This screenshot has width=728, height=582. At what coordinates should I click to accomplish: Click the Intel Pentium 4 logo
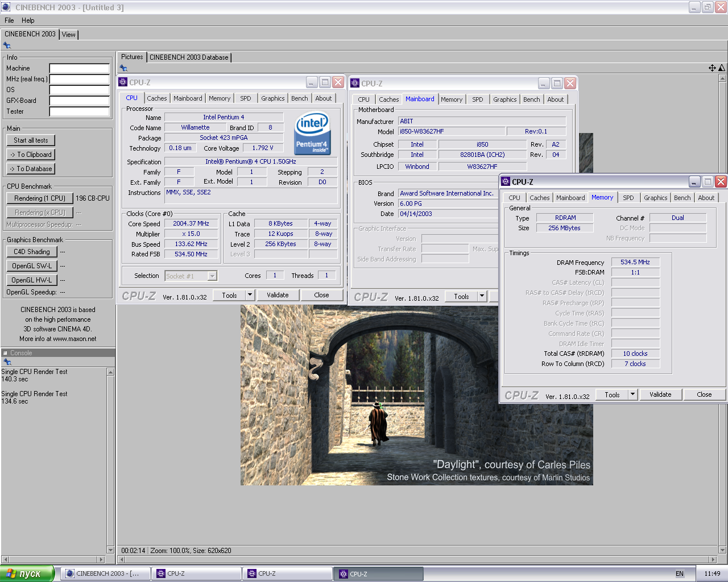(x=312, y=134)
